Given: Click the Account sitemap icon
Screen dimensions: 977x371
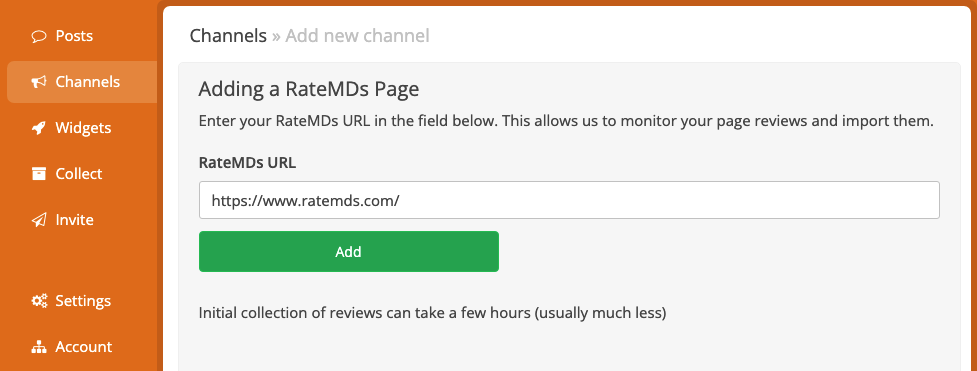Looking at the screenshot, I should pyautogui.click(x=39, y=347).
